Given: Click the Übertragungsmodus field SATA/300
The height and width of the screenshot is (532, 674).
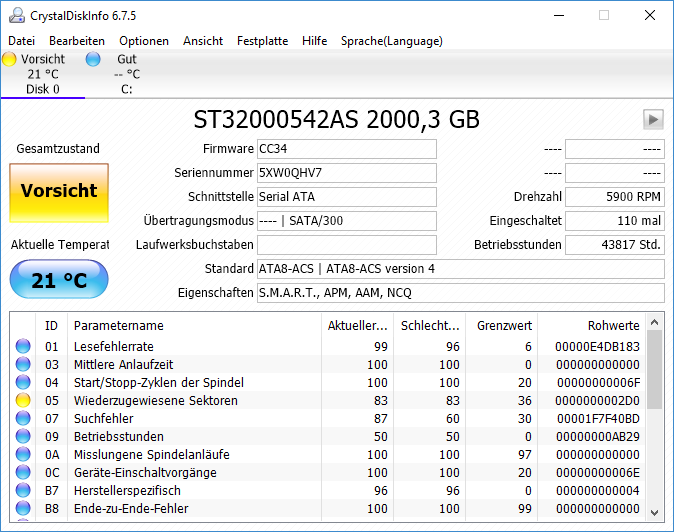Looking at the screenshot, I should tap(347, 221).
